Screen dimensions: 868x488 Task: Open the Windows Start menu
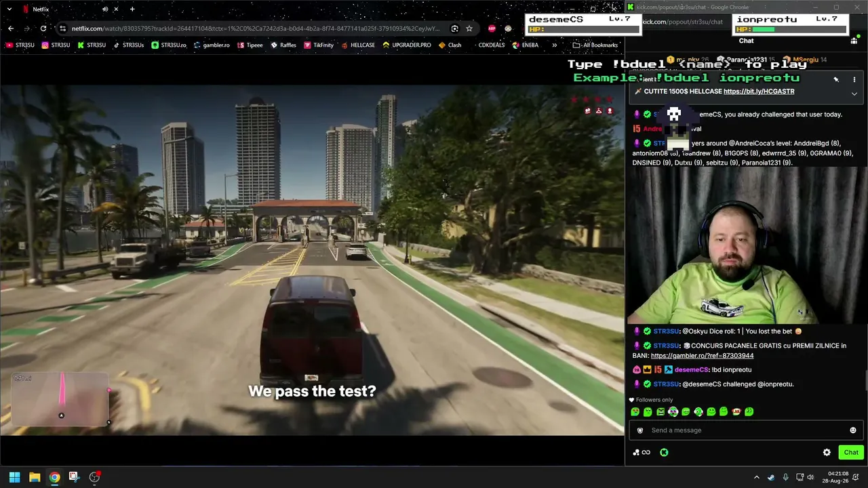(14, 477)
